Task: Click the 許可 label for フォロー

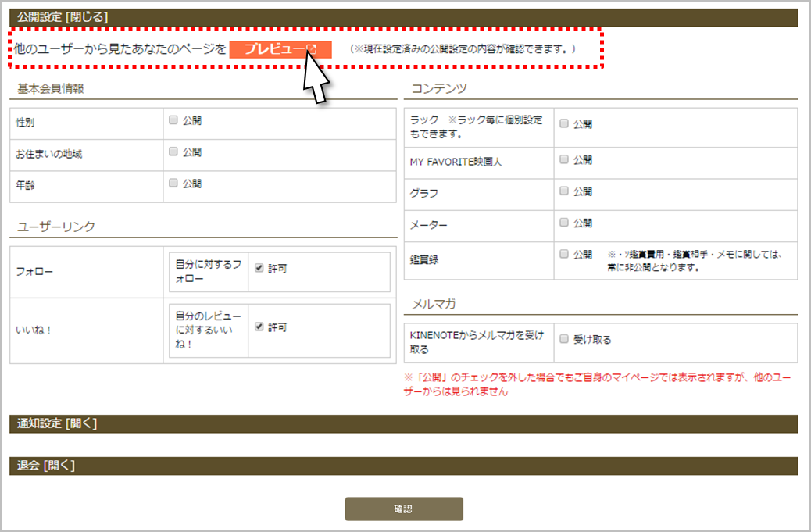Action: coord(277,269)
